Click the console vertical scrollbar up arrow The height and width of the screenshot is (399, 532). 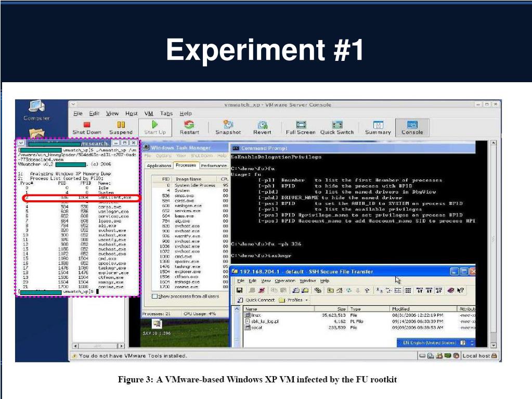[494, 143]
